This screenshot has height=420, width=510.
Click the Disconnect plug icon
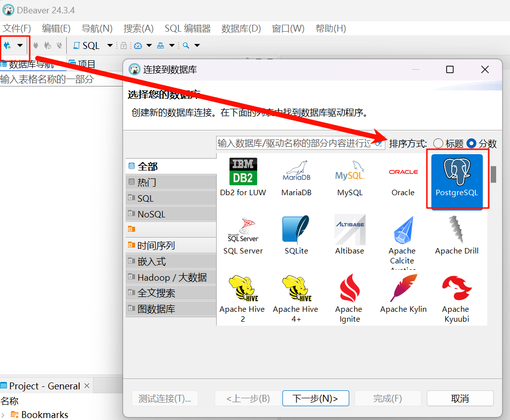(x=59, y=45)
